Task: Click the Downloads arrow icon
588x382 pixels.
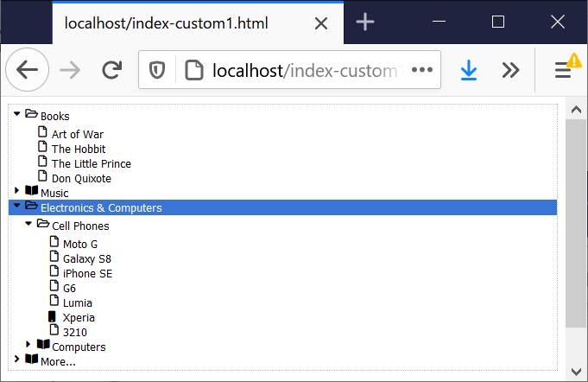Action: click(468, 70)
